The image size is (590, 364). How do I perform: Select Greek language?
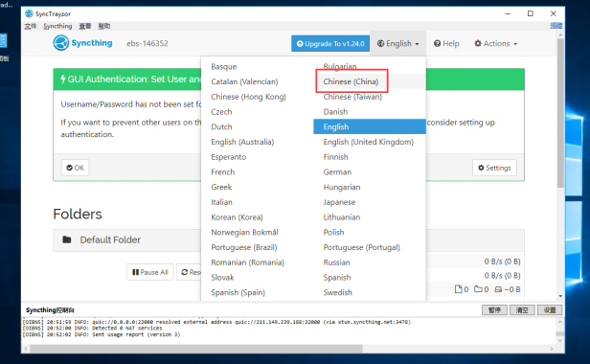(x=221, y=187)
